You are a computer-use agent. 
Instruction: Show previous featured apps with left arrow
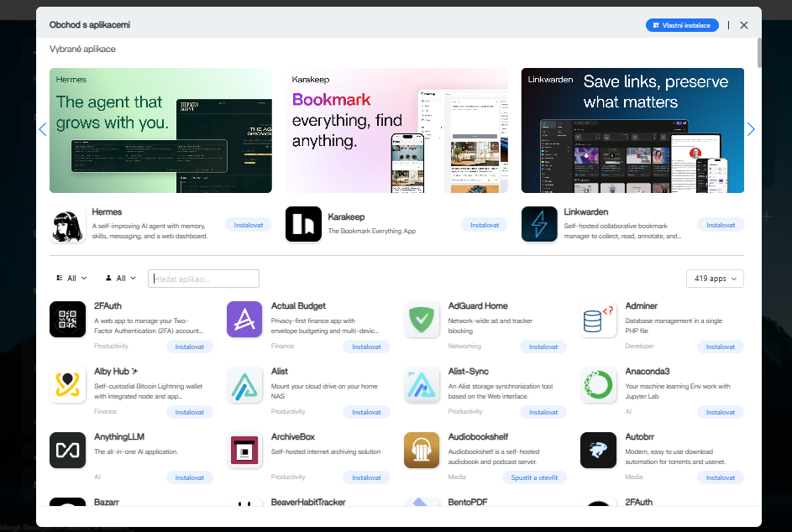tap(43, 130)
